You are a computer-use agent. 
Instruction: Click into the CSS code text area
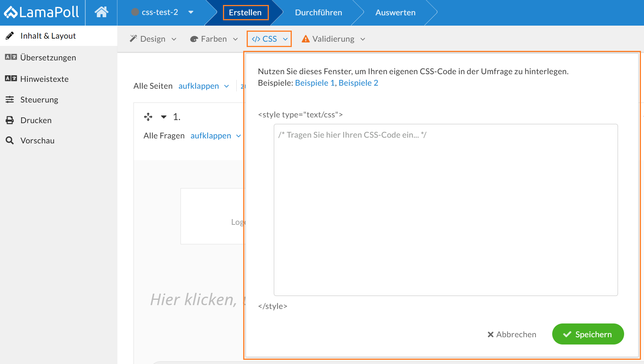(446, 210)
